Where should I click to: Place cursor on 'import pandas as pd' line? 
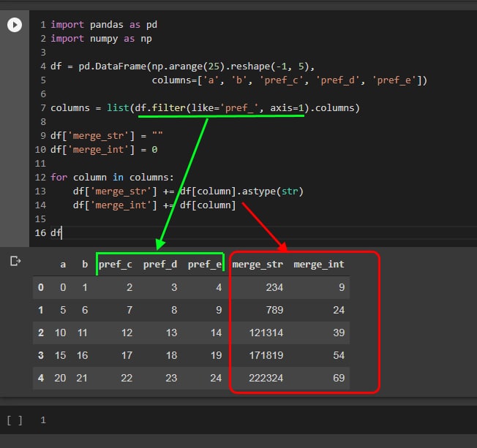tap(104, 25)
